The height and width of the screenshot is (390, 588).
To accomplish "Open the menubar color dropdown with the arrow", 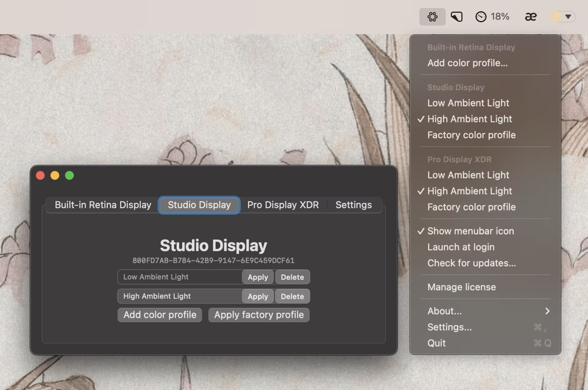I will (x=562, y=17).
